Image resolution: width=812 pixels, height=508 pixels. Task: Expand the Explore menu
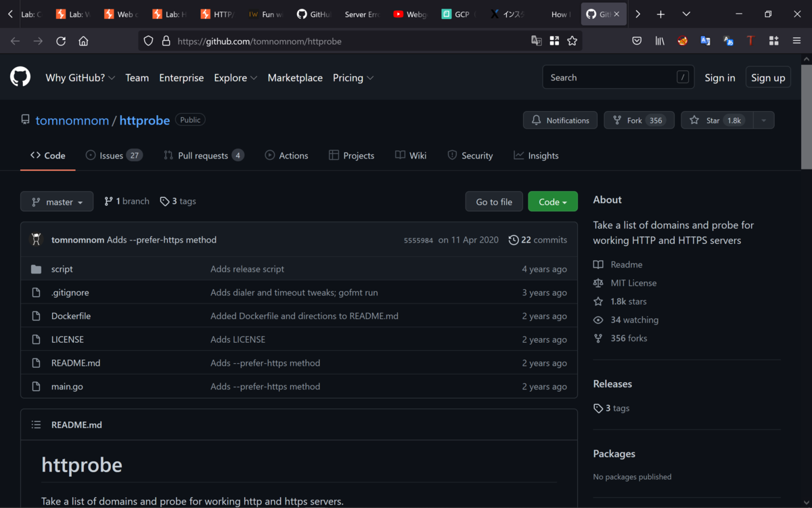coord(235,78)
